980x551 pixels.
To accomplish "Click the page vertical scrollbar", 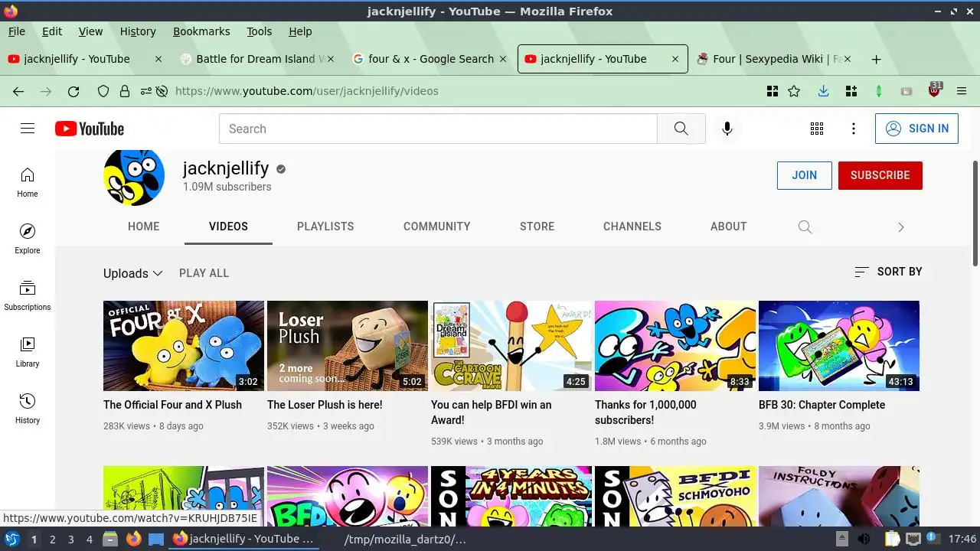I will point(975,214).
